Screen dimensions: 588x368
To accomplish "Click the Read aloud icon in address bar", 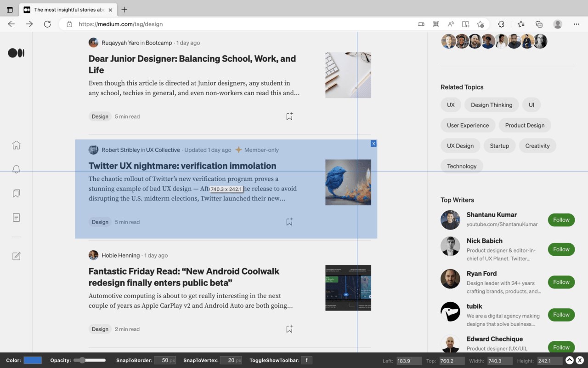I will pyautogui.click(x=451, y=24).
